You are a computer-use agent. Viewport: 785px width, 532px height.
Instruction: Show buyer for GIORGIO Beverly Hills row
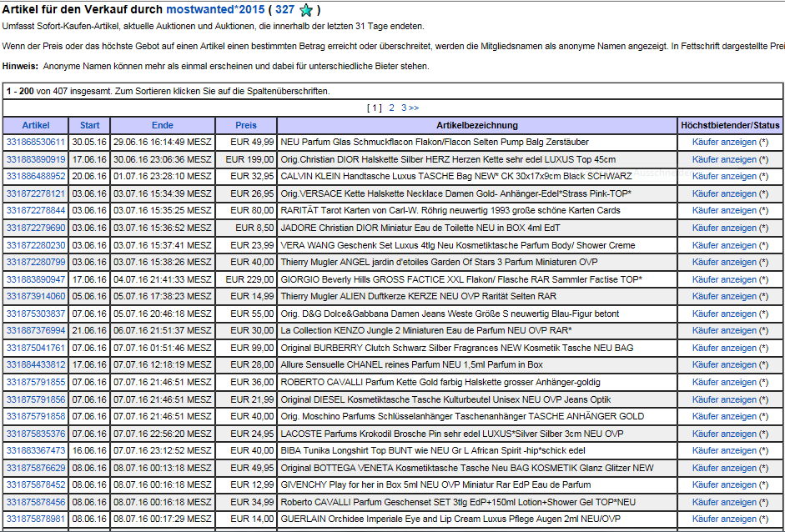tap(724, 279)
